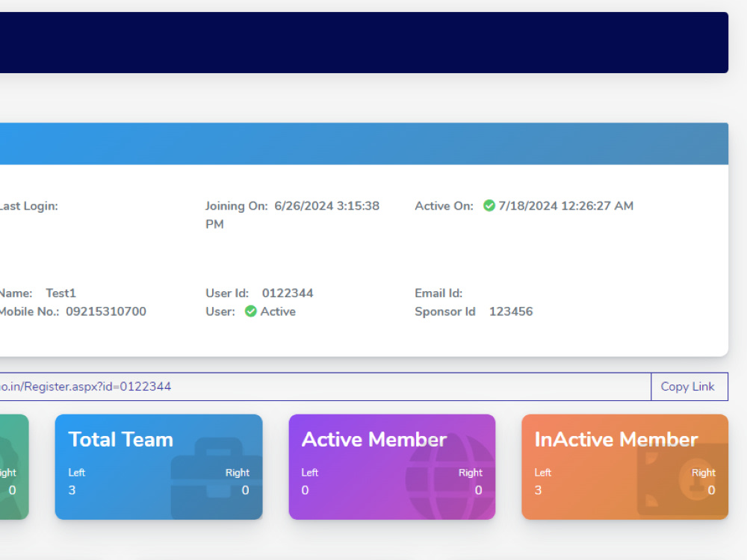This screenshot has height=560, width=747.
Task: Click Left count 3 in InActive Member
Action: [x=538, y=491]
